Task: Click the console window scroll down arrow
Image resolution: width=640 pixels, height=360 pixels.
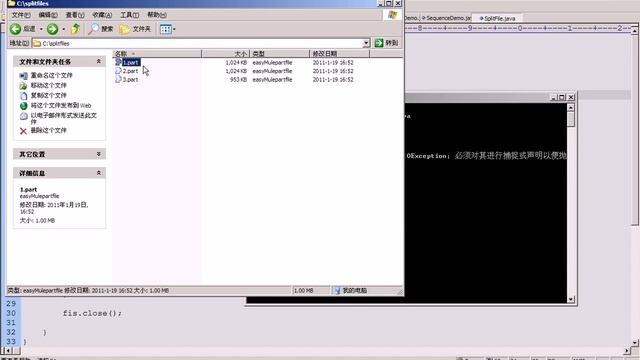Action: pyautogui.click(x=571, y=299)
